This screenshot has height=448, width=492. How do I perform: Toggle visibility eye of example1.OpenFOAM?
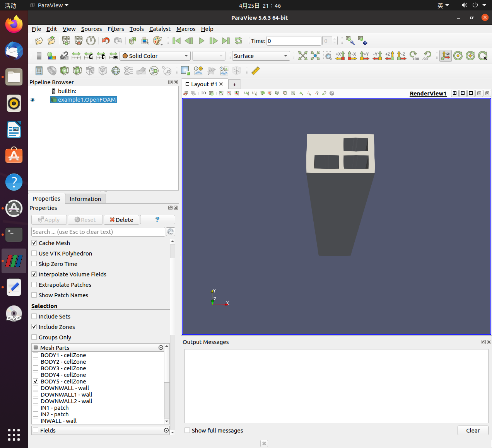(32, 100)
